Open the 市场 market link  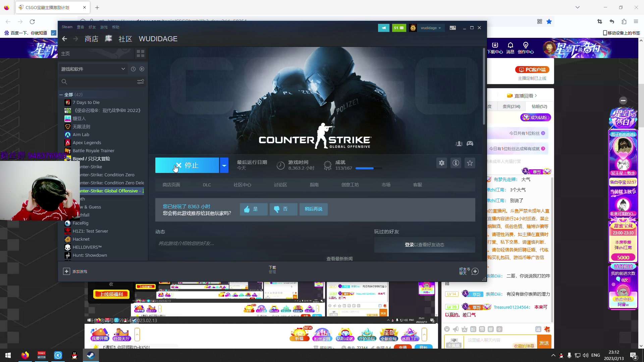386,185
